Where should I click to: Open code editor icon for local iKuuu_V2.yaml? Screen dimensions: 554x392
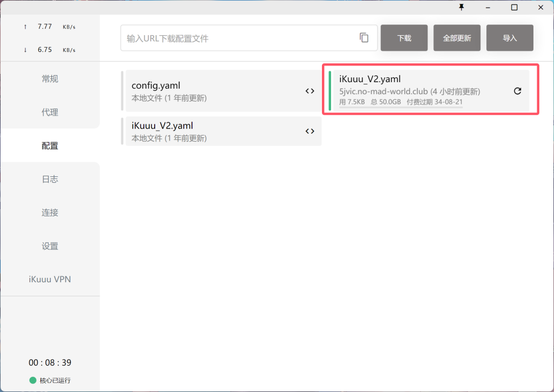[309, 131]
